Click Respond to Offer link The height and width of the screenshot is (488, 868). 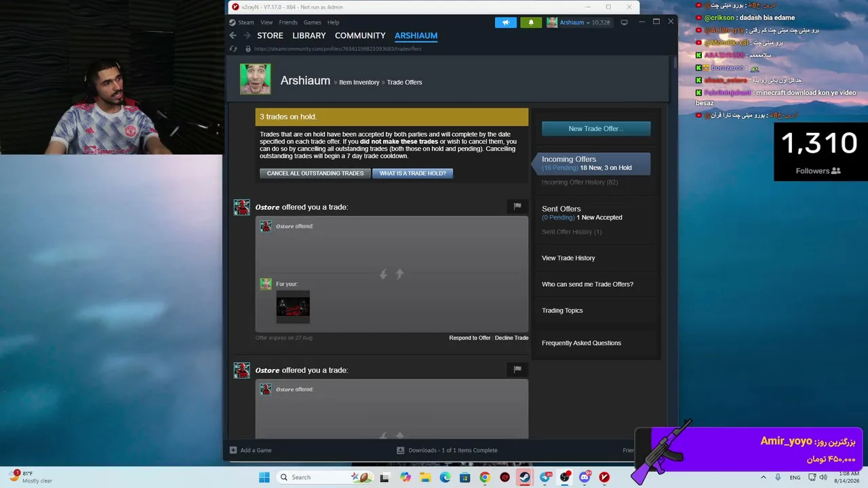(469, 338)
